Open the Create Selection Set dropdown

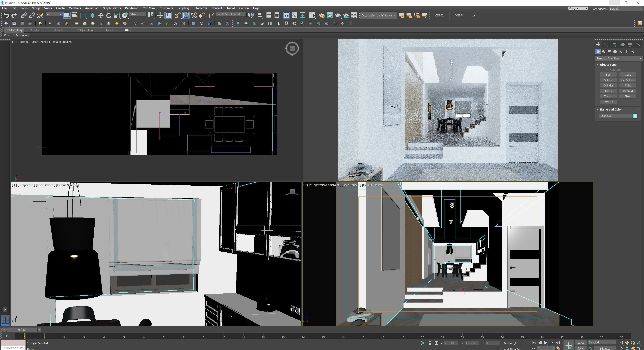[x=230, y=14]
